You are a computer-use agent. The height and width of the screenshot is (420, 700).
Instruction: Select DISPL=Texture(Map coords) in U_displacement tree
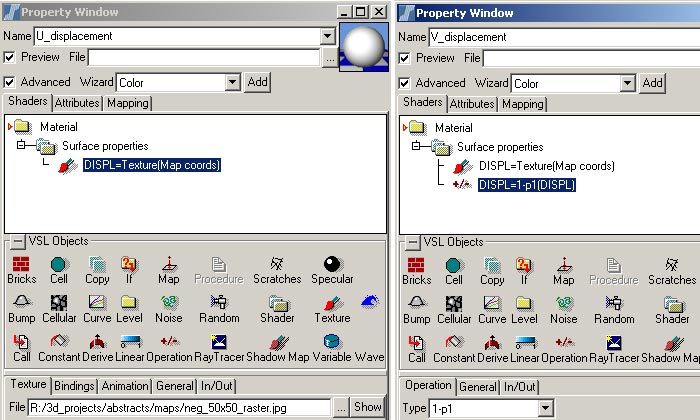pos(152,165)
